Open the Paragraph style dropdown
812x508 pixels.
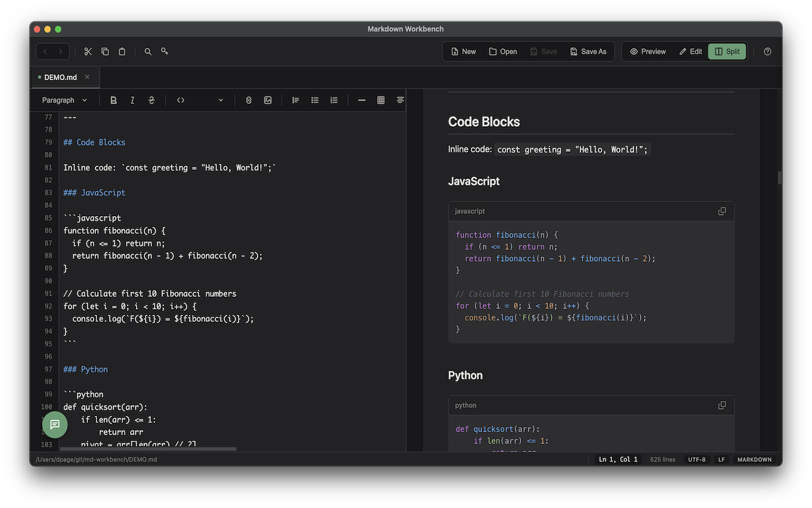click(x=63, y=100)
